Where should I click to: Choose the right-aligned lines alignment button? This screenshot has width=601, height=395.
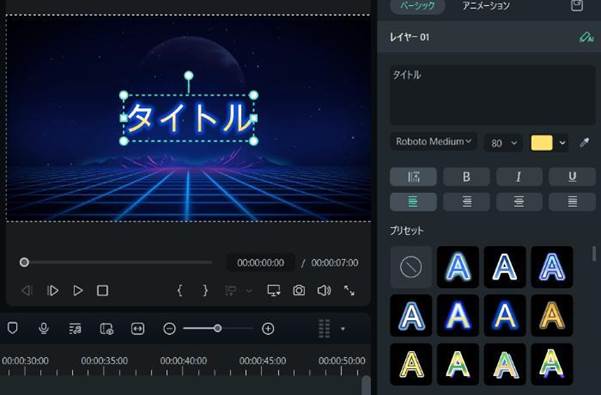click(466, 202)
